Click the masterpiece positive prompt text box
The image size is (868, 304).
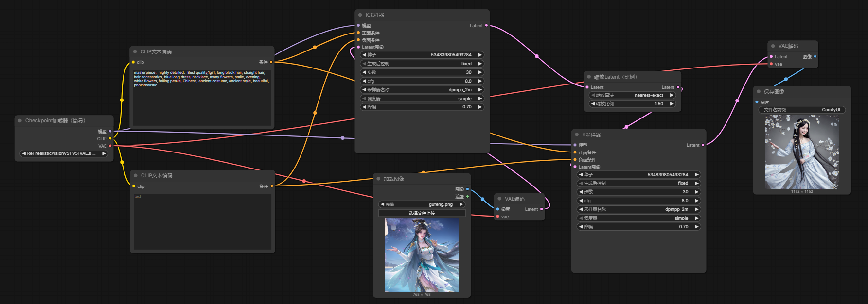click(x=202, y=98)
